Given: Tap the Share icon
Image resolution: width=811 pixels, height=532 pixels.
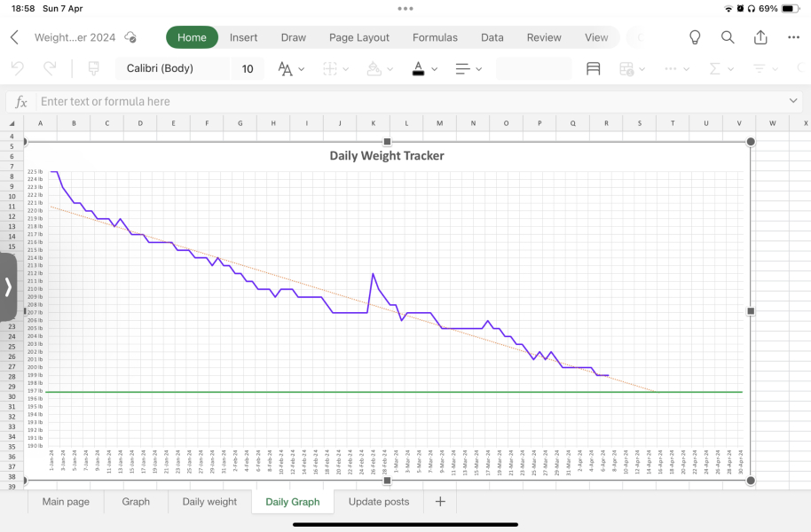Looking at the screenshot, I should [760, 37].
